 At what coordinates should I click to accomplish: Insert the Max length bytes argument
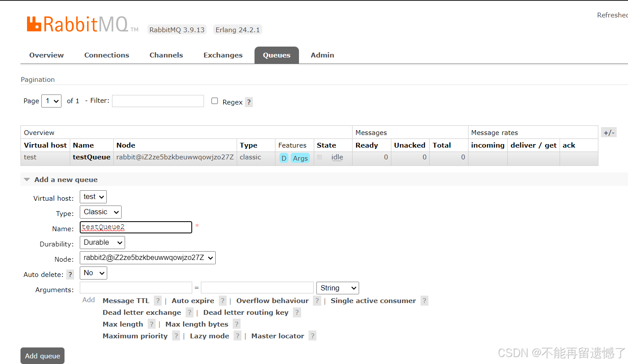click(197, 324)
